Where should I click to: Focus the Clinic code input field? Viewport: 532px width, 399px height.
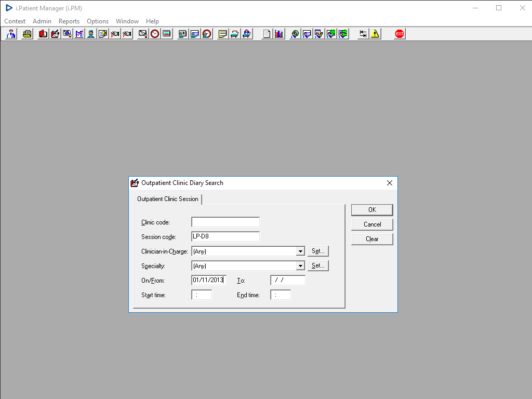coord(225,222)
